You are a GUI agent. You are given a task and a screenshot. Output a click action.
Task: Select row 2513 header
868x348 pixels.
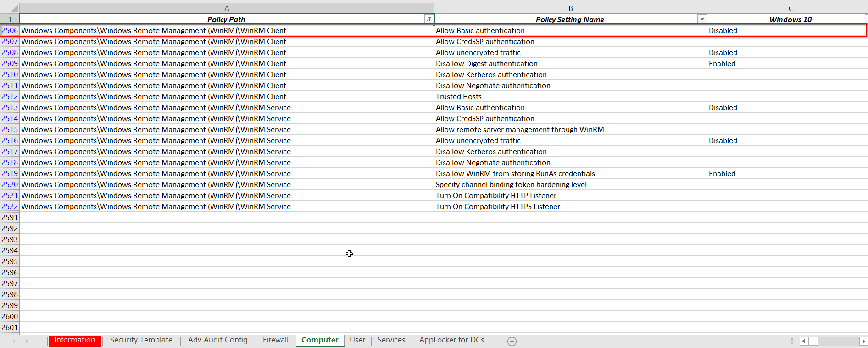pos(10,107)
